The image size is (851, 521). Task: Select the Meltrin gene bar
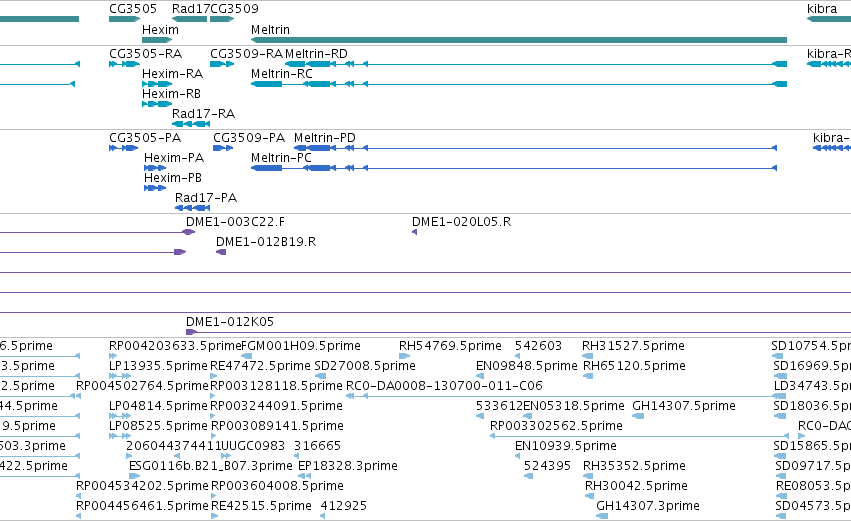519,40
